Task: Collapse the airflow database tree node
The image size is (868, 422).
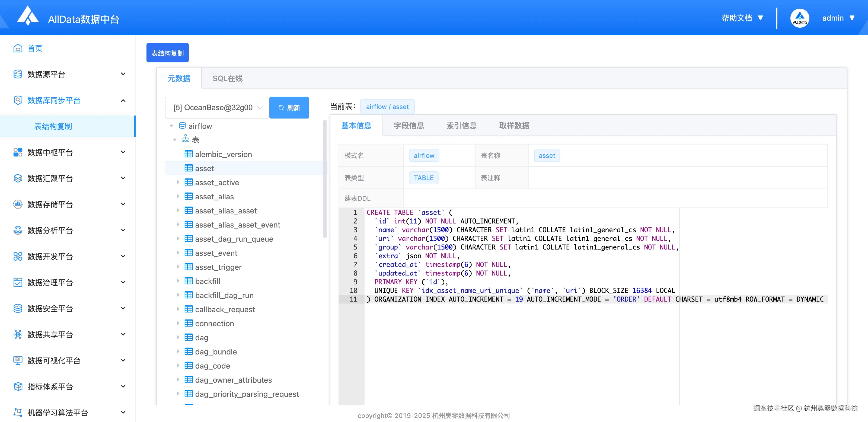Action: click(x=171, y=126)
